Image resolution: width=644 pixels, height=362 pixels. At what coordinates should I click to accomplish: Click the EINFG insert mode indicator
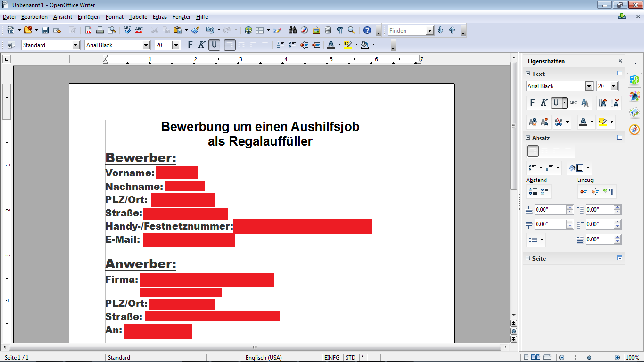pyautogui.click(x=332, y=358)
